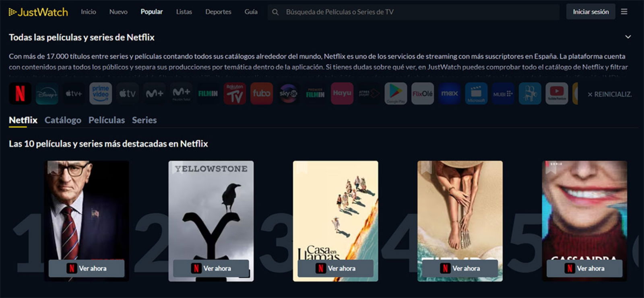Select the SkyShowtime provider icon
The width and height of the screenshot is (644, 298).
288,93
